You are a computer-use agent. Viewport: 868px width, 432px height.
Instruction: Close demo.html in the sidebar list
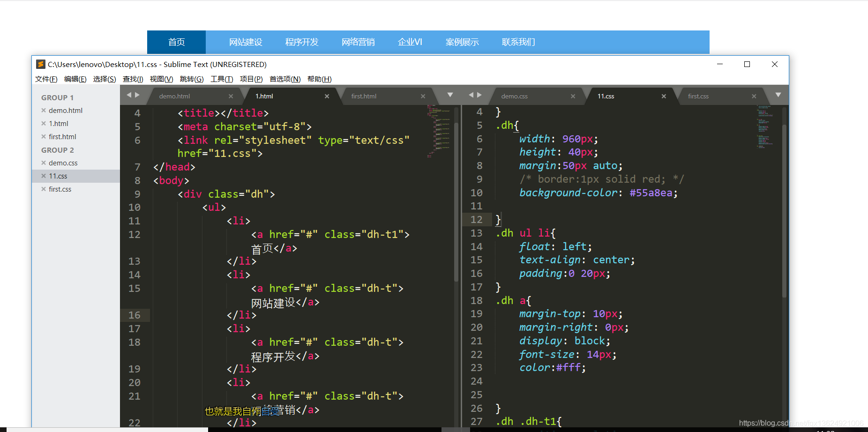44,111
